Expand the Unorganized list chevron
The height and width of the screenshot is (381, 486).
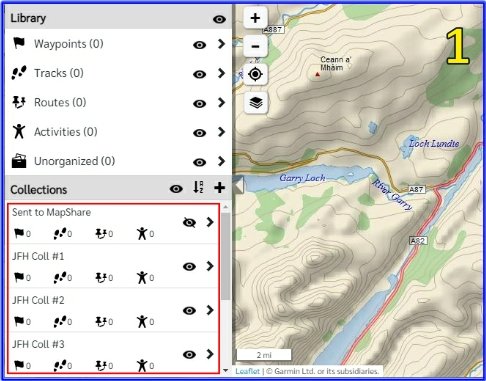click(x=221, y=161)
